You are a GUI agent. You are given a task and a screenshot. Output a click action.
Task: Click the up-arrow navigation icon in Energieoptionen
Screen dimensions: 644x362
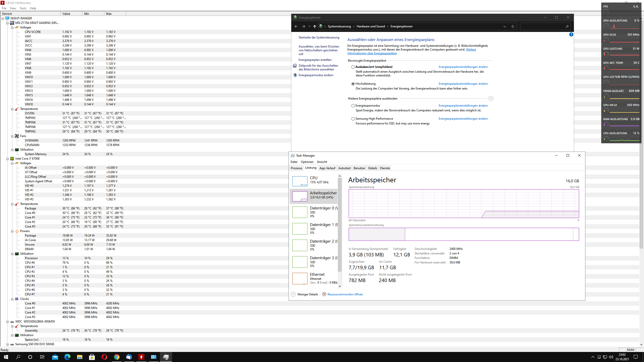point(314,26)
